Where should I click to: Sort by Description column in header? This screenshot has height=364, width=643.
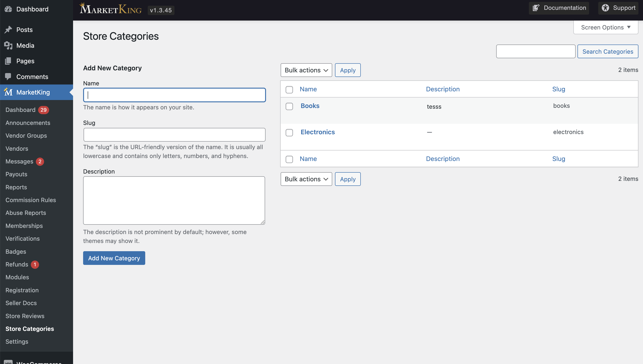coord(443,89)
